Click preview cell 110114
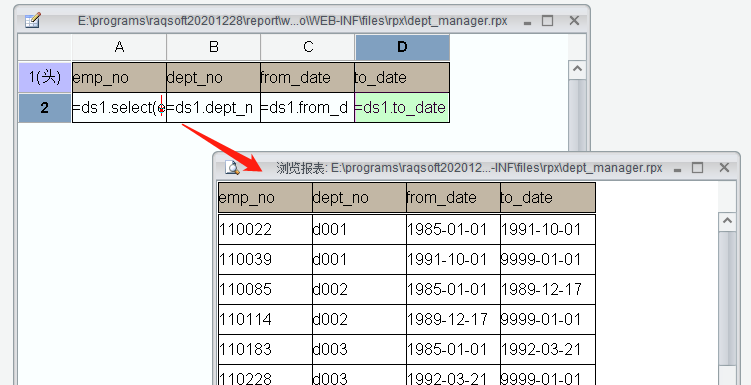Viewport: 751px width, 385px height. coord(265,319)
